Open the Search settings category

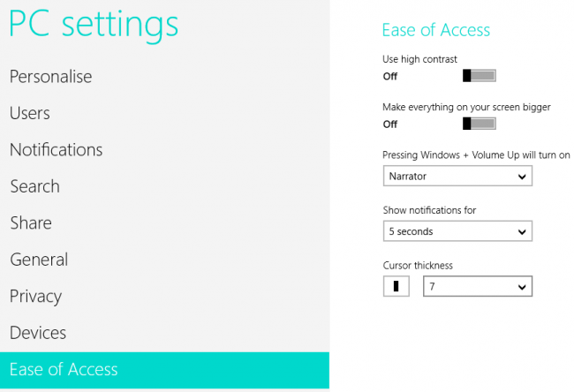pyautogui.click(x=35, y=186)
